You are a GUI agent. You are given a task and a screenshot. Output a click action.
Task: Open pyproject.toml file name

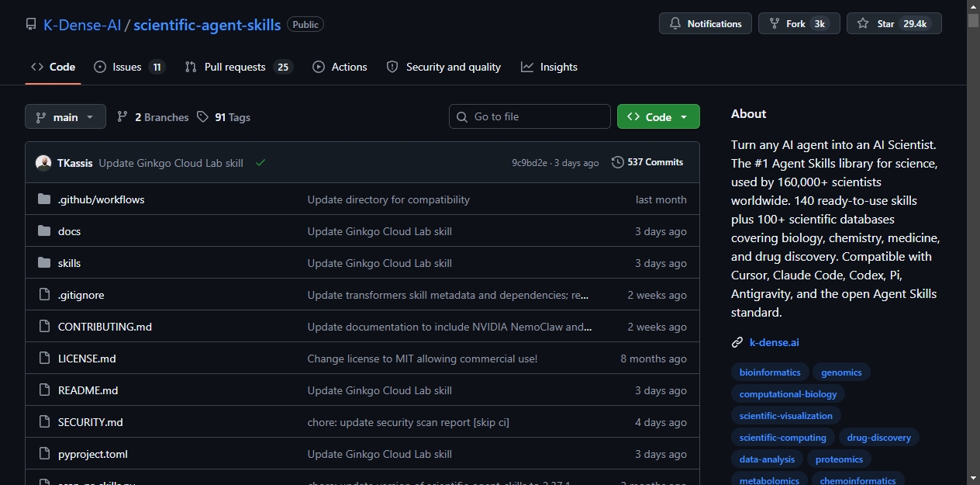(x=93, y=454)
